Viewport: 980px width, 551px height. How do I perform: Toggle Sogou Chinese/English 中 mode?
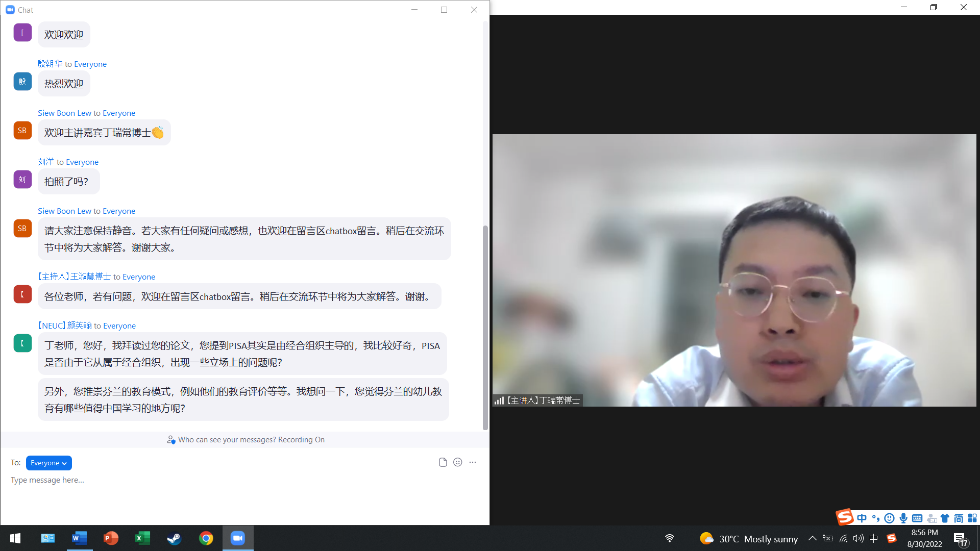tap(862, 518)
